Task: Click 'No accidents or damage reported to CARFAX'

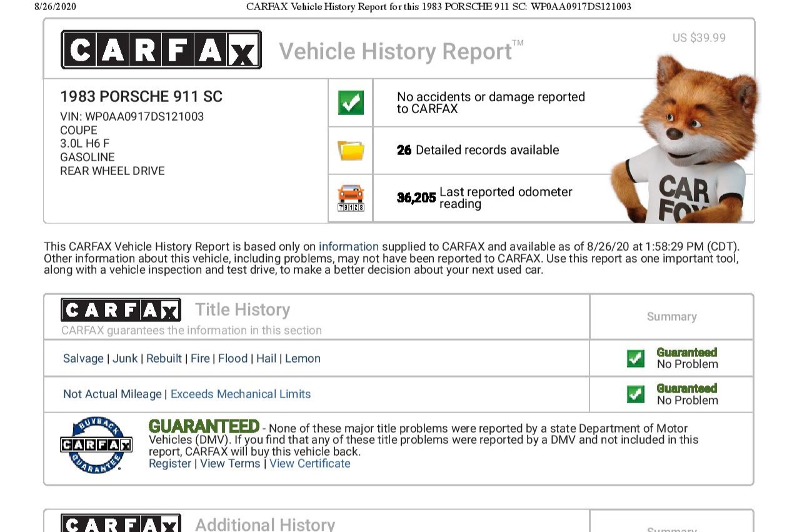Action: click(x=491, y=103)
